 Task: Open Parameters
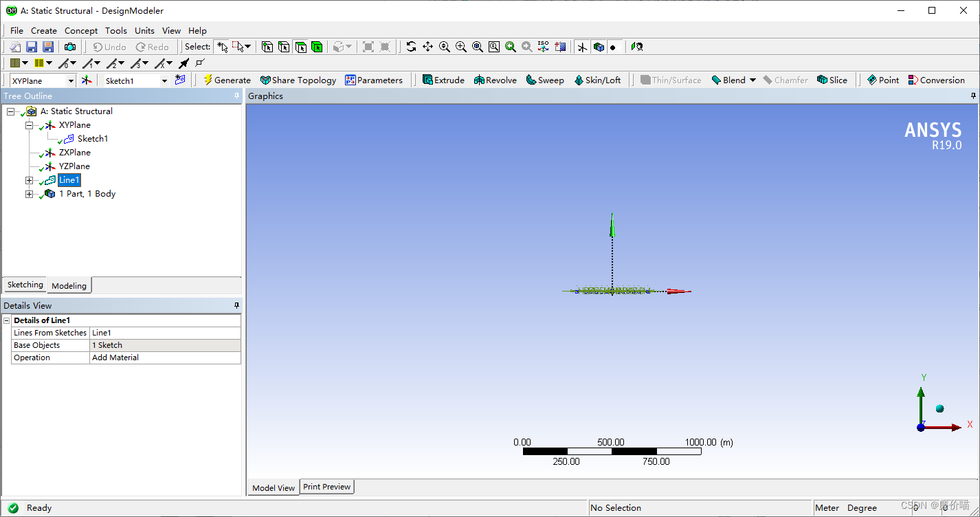coord(374,80)
